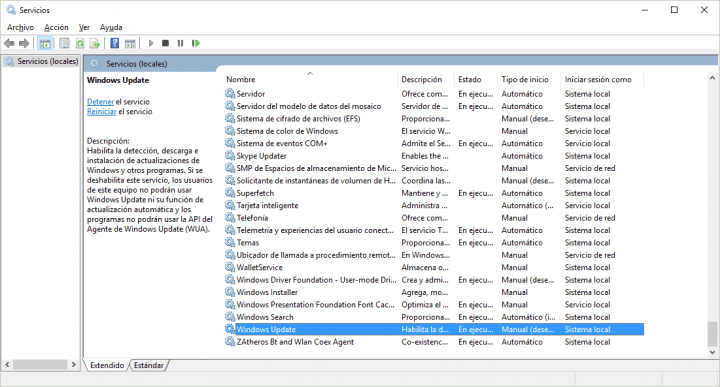Select the Servidor del modelo de datos del mosaico row
Image resolution: width=720 pixels, height=387 pixels.
(434, 106)
